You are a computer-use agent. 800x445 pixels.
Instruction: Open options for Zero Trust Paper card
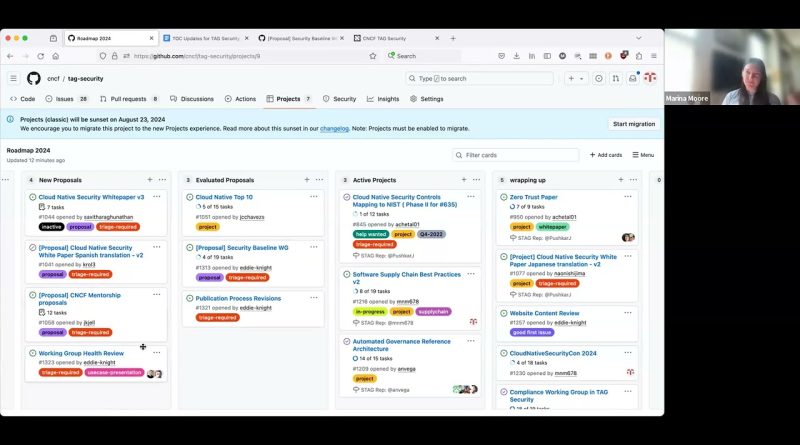click(628, 196)
